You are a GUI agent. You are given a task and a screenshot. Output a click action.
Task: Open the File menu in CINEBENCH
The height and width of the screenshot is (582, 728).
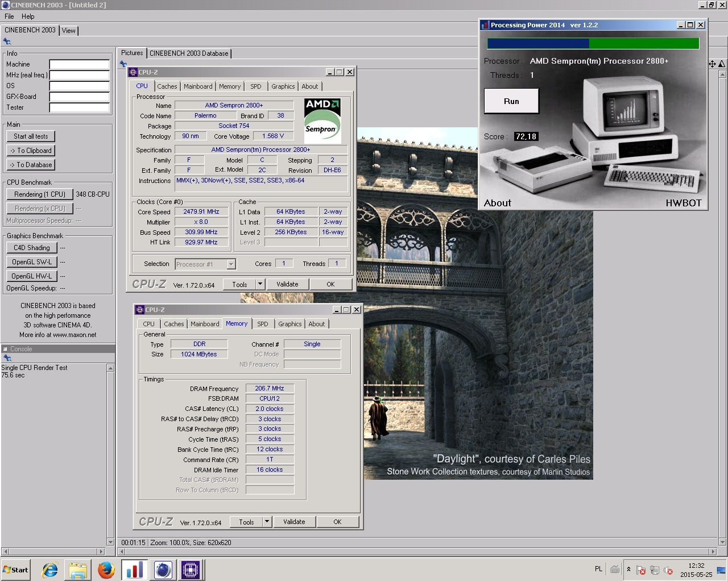click(x=9, y=16)
